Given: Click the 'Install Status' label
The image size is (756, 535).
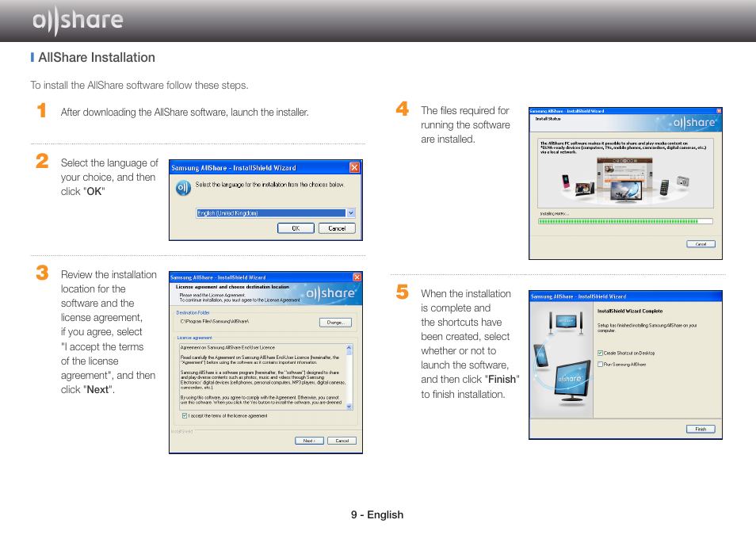Looking at the screenshot, I should tap(548, 119).
